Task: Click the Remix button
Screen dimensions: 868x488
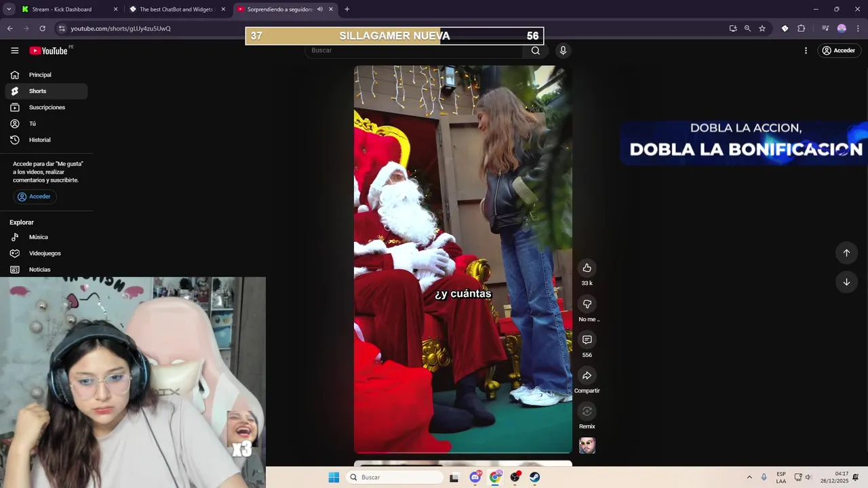Action: 587,411
